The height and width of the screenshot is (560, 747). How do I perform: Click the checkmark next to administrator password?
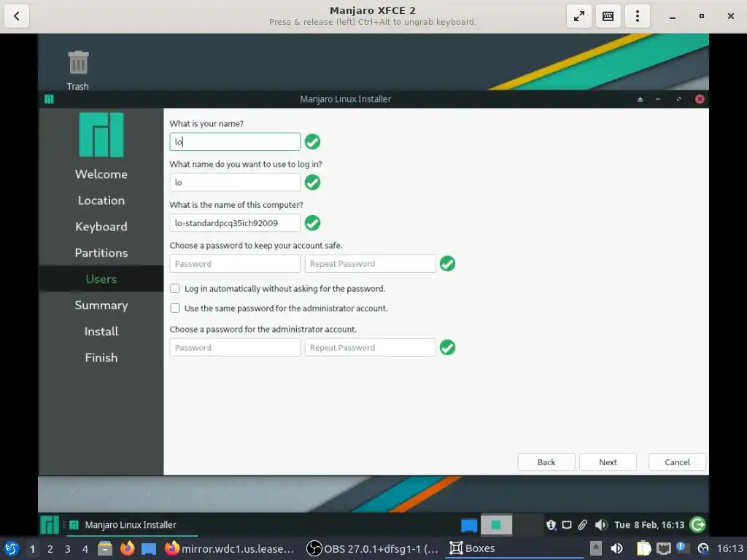click(447, 348)
